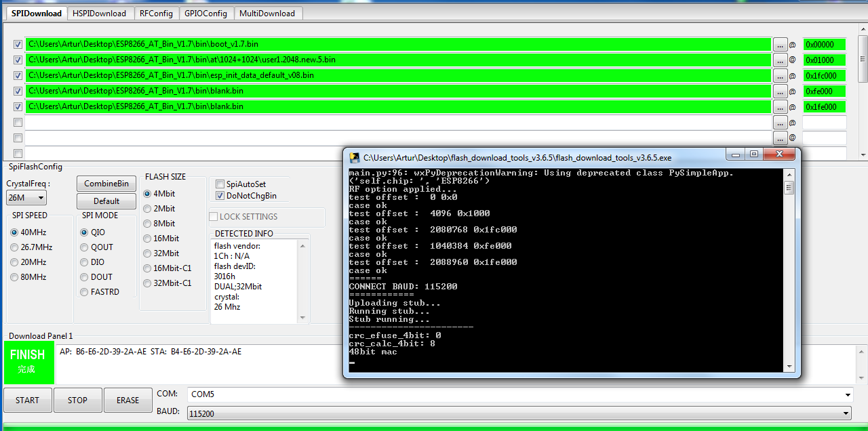Choose 16Mbit-C1 flash size

tap(147, 268)
